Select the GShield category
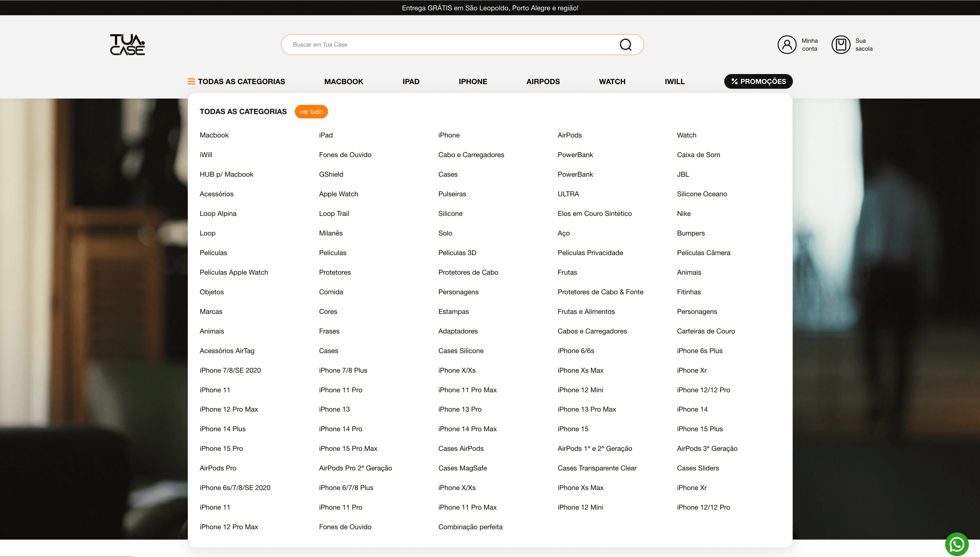Viewport: 980px width, 557px height. [331, 174]
